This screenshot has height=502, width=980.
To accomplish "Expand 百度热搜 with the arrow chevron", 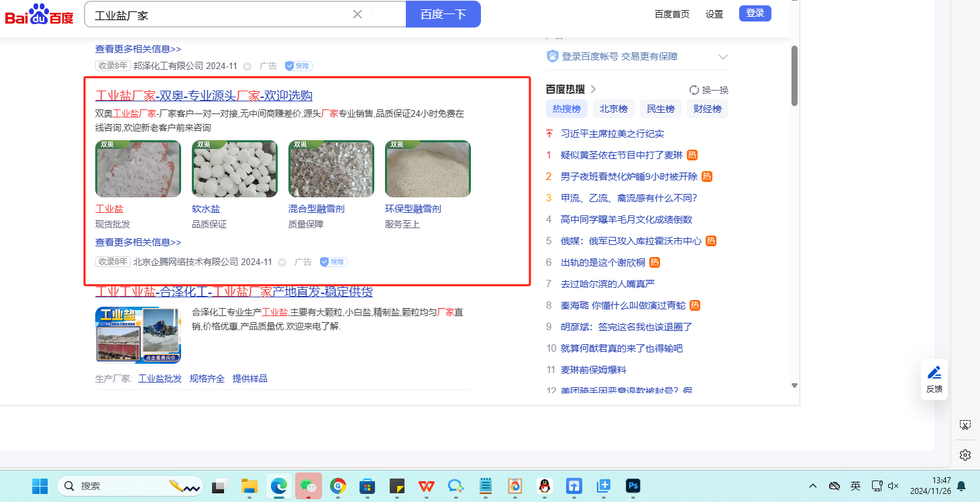I will [593, 89].
